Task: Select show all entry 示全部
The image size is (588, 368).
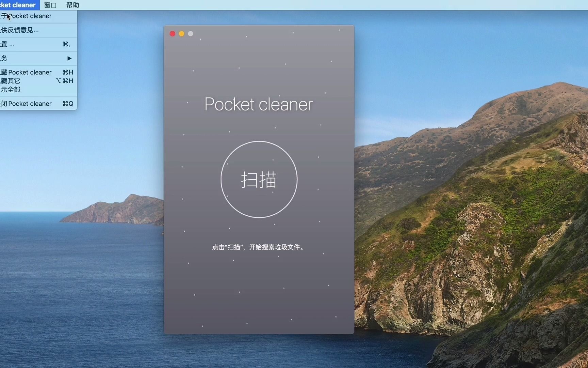Action: pos(38,90)
